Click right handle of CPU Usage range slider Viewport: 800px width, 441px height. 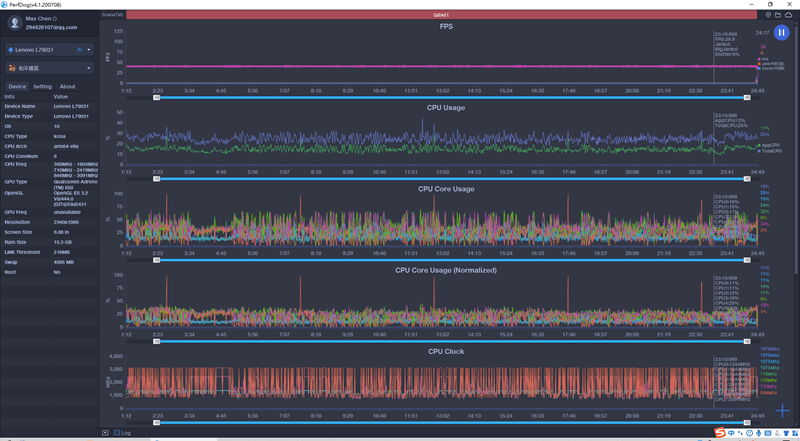pos(747,179)
